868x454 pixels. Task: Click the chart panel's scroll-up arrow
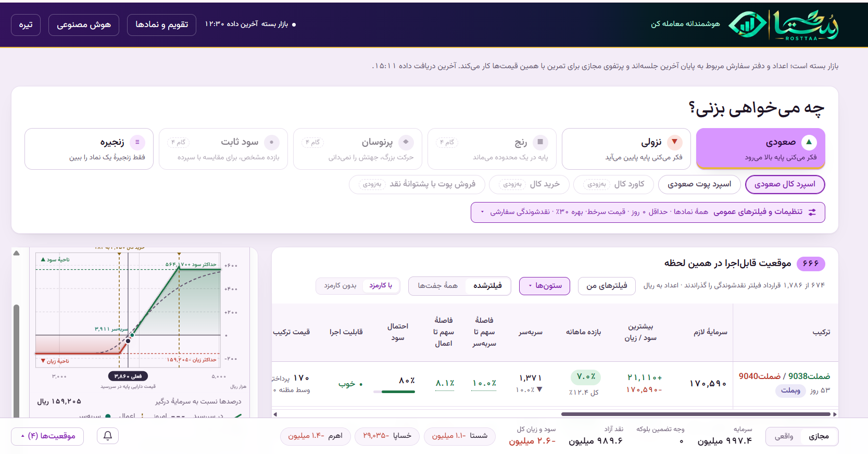click(x=16, y=253)
